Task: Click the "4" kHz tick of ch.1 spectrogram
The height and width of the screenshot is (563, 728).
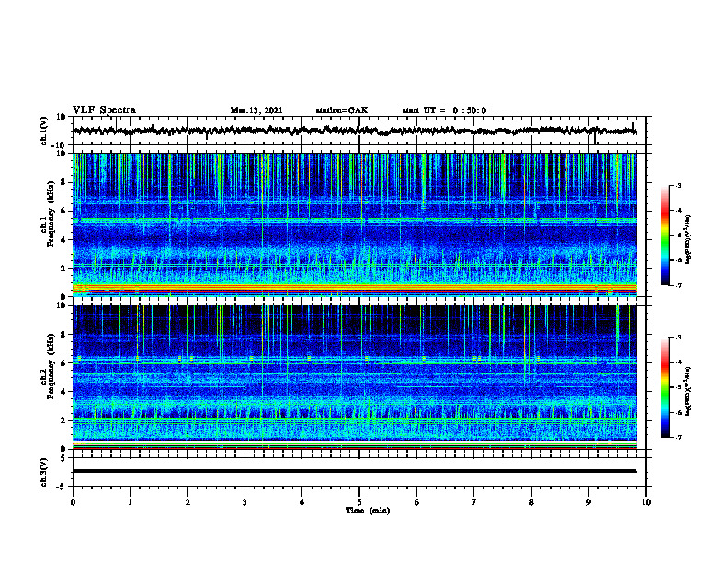Action: (63, 240)
